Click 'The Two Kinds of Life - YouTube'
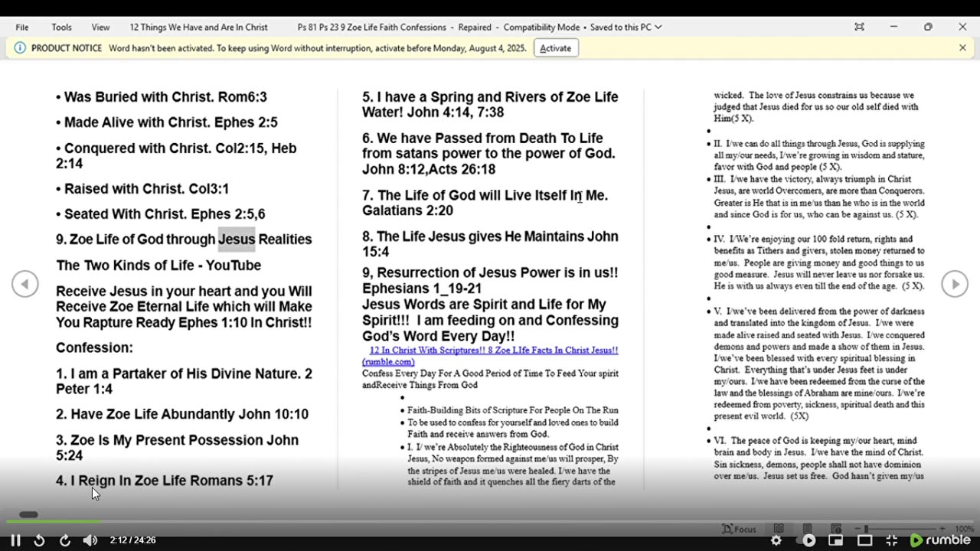This screenshot has height=551, width=980. click(x=158, y=266)
